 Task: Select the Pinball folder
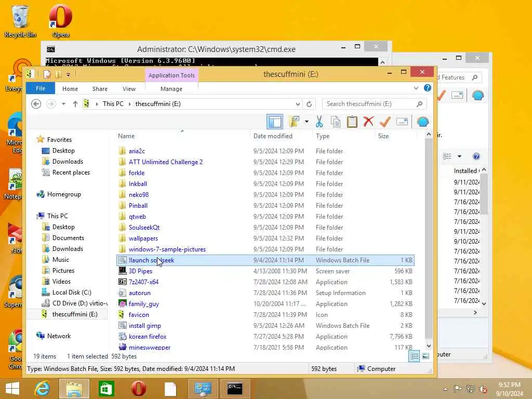click(x=138, y=206)
